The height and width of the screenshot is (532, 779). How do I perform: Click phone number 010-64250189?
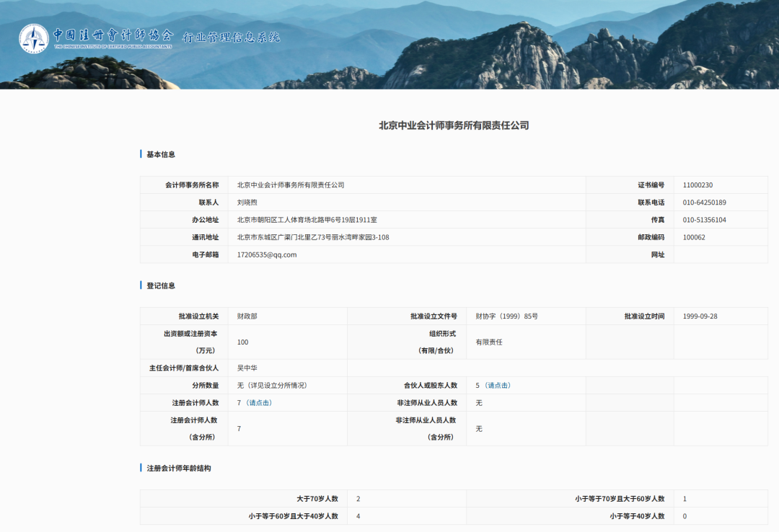[704, 202]
